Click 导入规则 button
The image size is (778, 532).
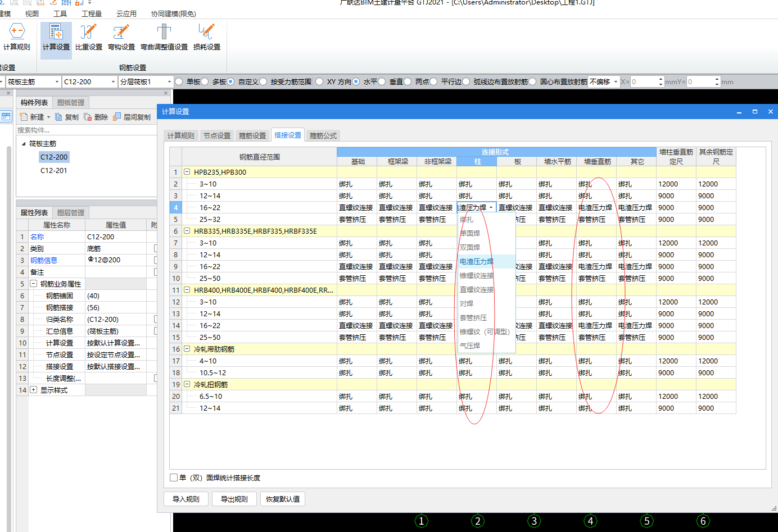click(186, 499)
